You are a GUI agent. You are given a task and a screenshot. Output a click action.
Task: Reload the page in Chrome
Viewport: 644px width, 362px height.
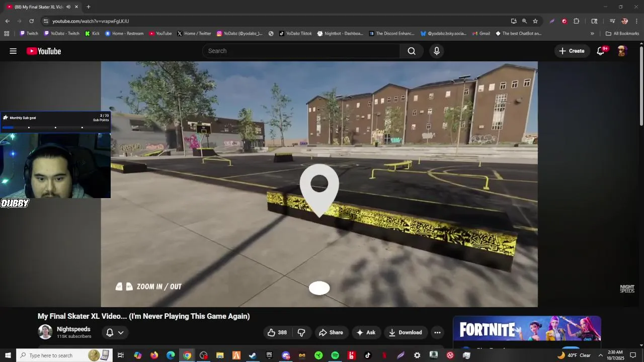coord(31,21)
